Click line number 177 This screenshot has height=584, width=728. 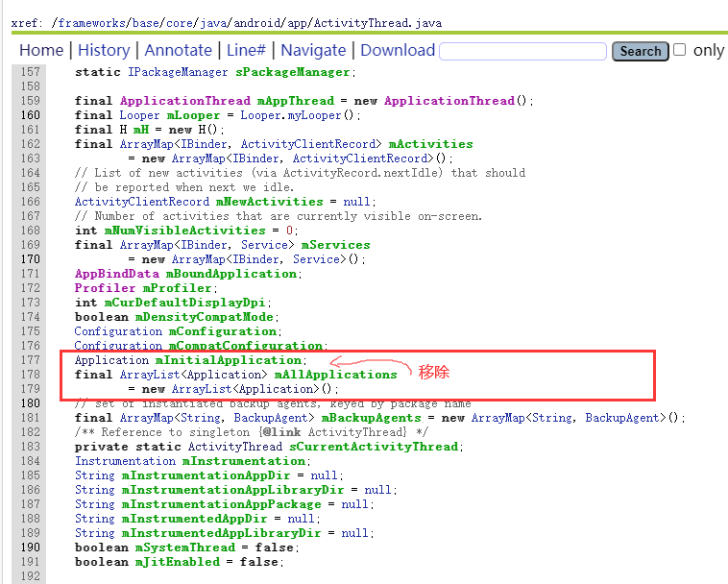point(31,360)
